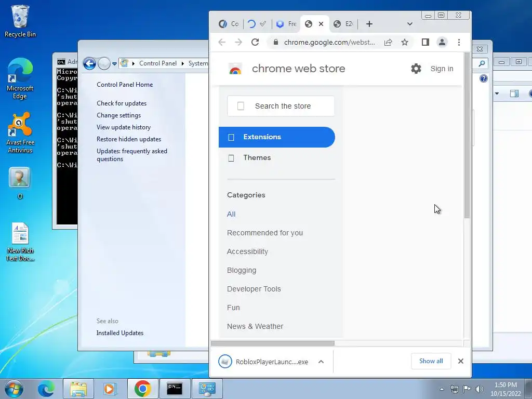Open Chrome three-dot menu
Image resolution: width=532 pixels, height=399 pixels.
459,42
